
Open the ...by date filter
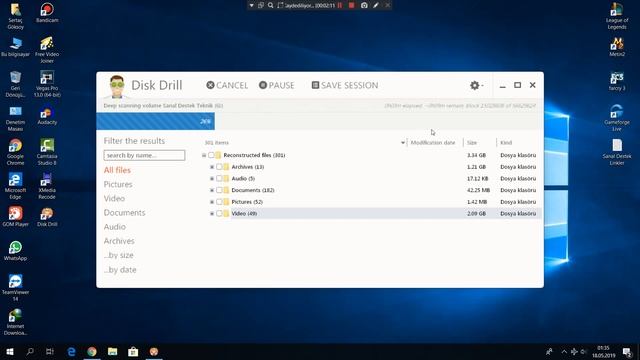coord(120,269)
